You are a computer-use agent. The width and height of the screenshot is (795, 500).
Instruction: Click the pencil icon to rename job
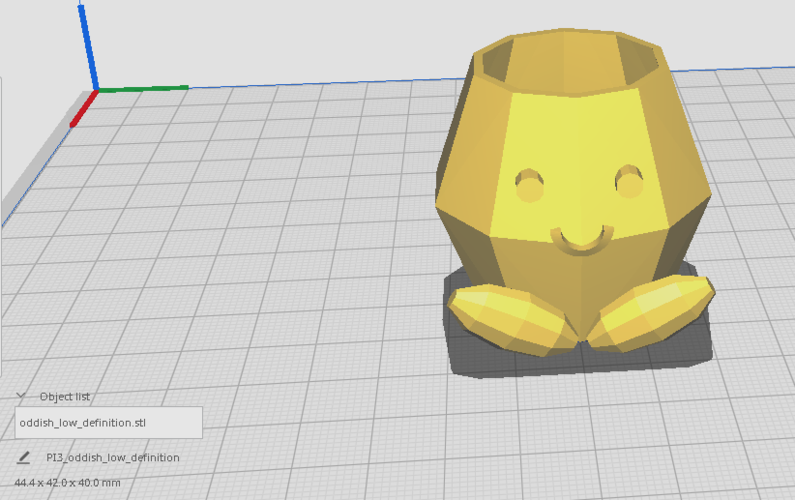tap(24, 458)
